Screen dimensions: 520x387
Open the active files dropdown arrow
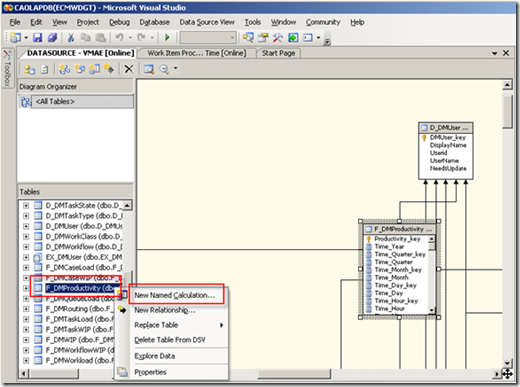point(494,53)
